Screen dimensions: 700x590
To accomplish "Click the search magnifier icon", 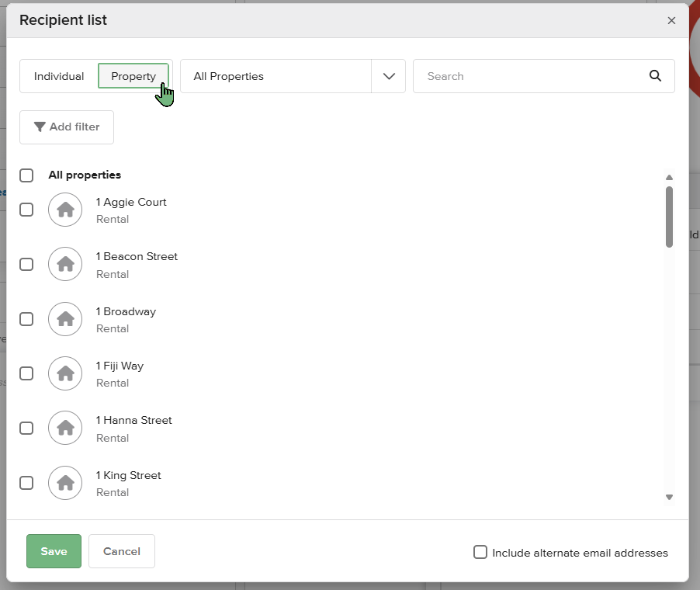I will 655,75.
